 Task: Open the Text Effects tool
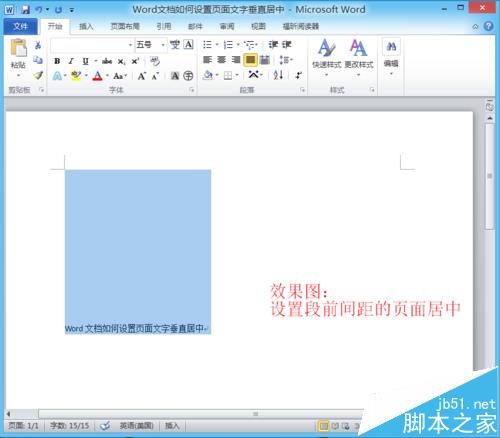pyautogui.click(x=57, y=76)
